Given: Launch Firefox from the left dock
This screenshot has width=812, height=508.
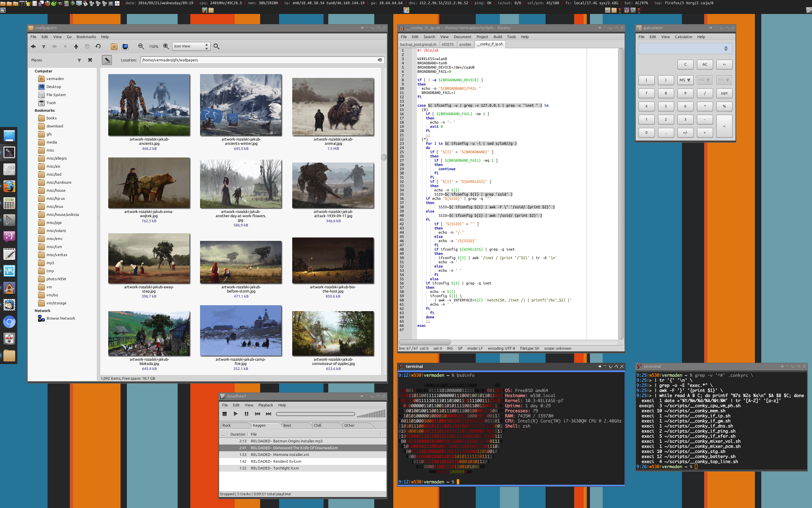Looking at the screenshot, I should click(x=9, y=186).
